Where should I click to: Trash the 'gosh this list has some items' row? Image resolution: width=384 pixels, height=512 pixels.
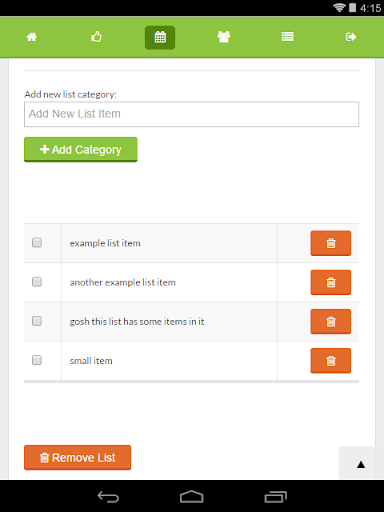point(331,321)
